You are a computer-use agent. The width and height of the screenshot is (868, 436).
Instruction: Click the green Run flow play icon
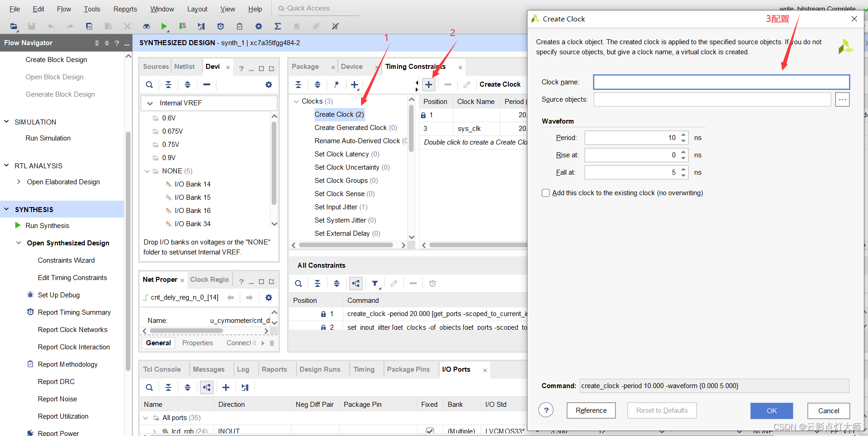pos(164,26)
